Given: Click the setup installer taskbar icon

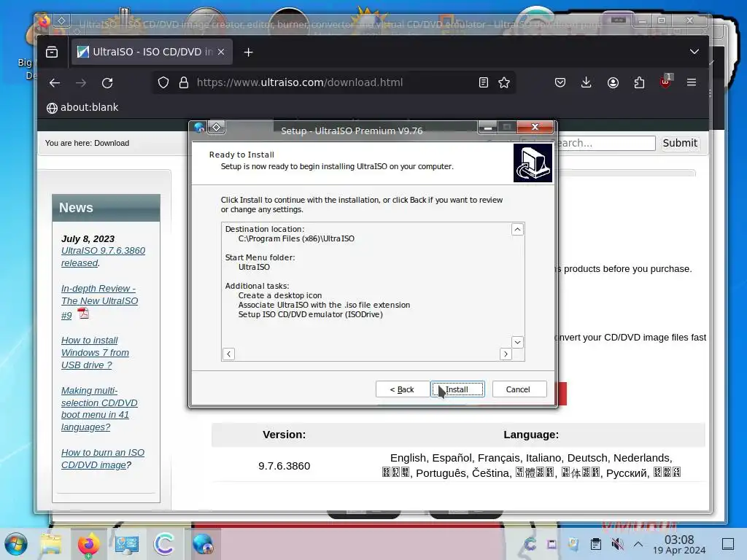Looking at the screenshot, I should click(x=203, y=544).
